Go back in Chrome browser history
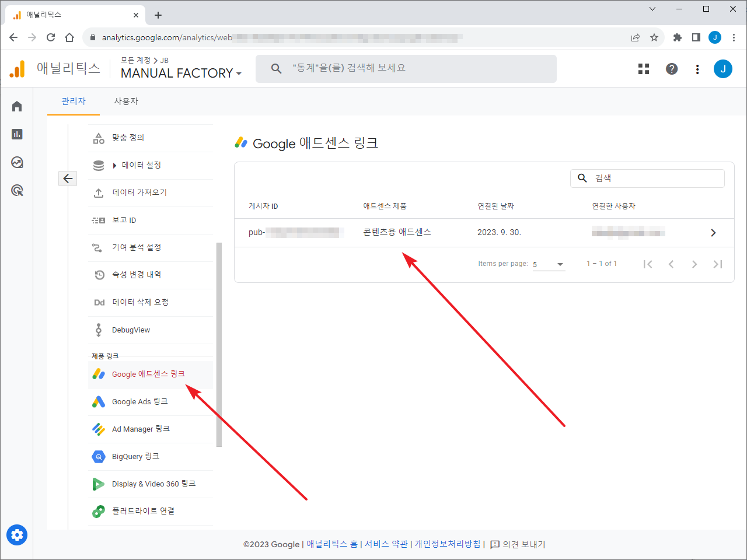Image resolution: width=747 pixels, height=560 pixels. coord(13,37)
